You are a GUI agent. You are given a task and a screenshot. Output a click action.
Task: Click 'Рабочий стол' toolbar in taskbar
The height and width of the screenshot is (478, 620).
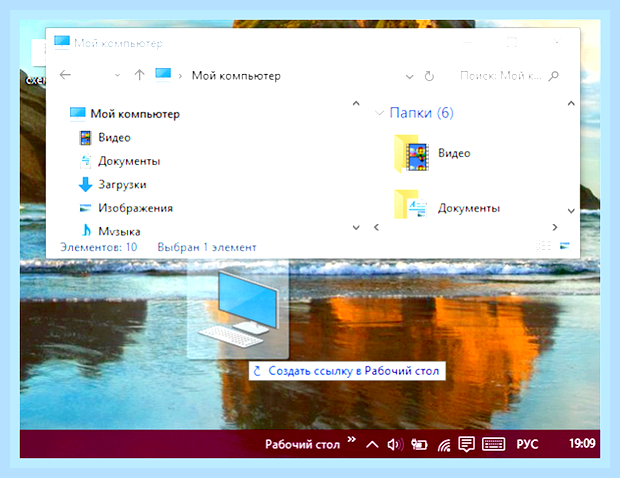point(302,444)
